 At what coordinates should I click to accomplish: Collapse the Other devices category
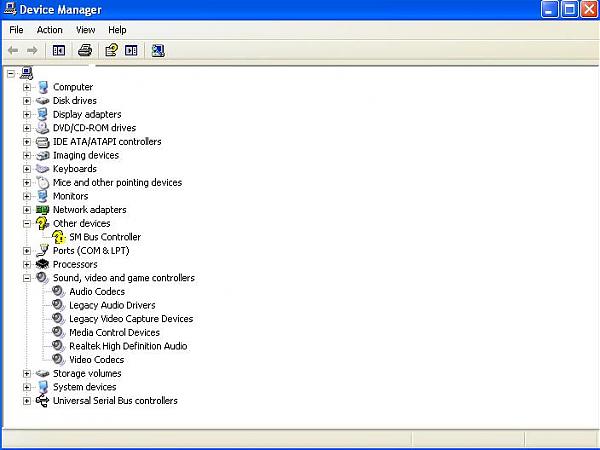(x=26, y=223)
